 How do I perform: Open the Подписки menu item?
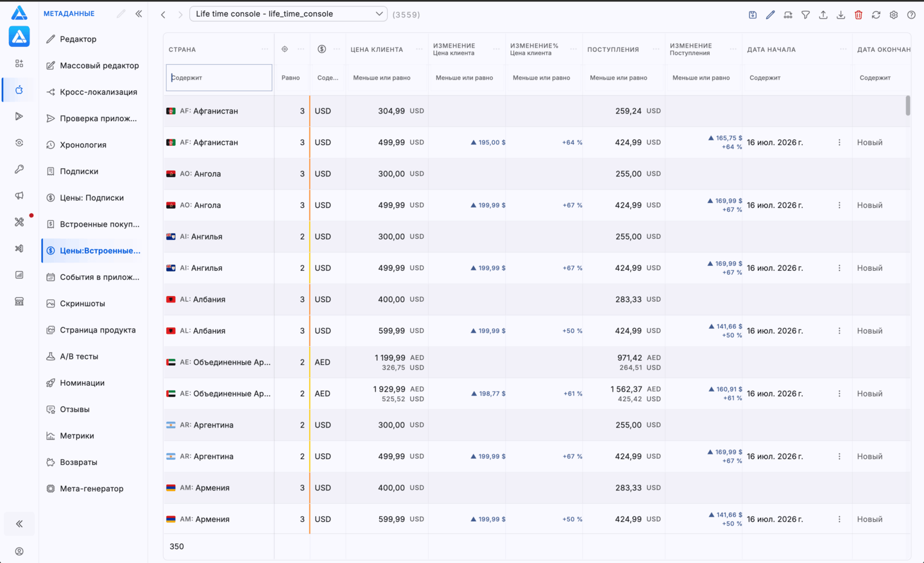coord(79,171)
